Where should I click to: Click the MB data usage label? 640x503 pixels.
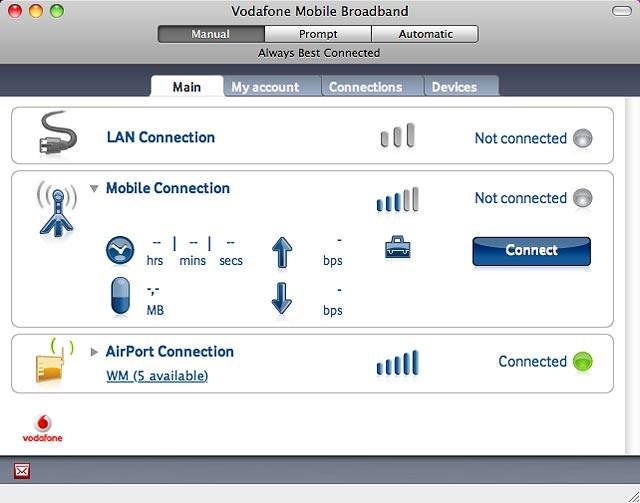[155, 311]
